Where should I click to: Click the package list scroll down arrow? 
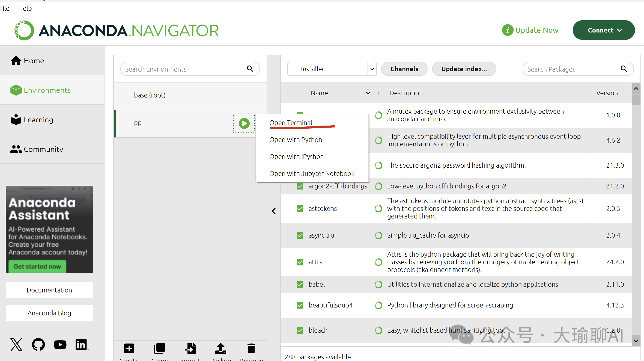636,341
